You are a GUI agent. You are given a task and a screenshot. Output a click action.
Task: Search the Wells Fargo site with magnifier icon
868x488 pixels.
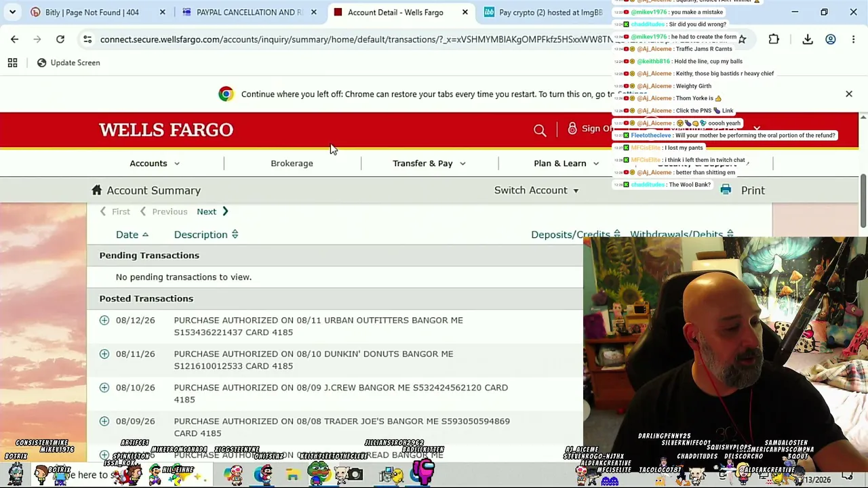pos(540,129)
